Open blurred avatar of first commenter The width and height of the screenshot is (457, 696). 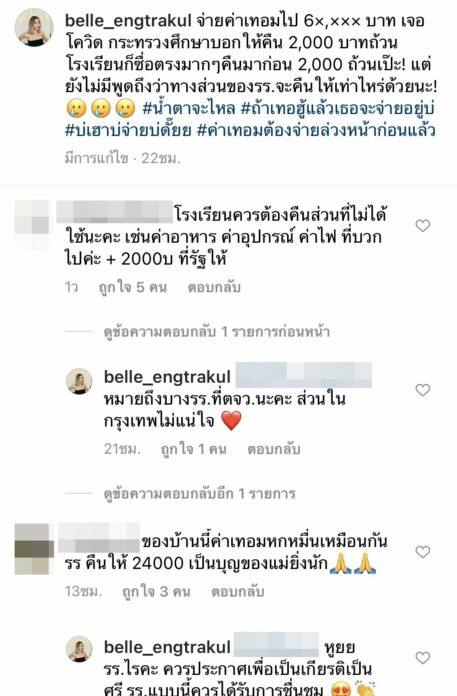(32, 225)
